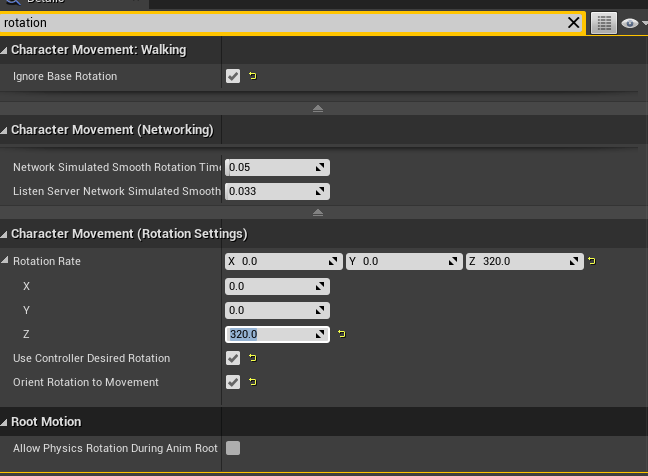Collapse Character Movement: Walking section
The height and width of the screenshot is (476, 648).
[x=5, y=50]
